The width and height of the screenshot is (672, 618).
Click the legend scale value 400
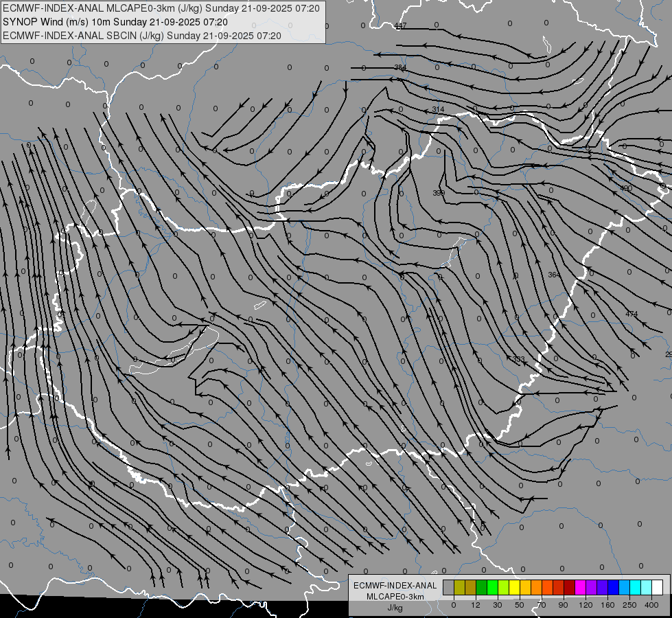click(x=651, y=605)
